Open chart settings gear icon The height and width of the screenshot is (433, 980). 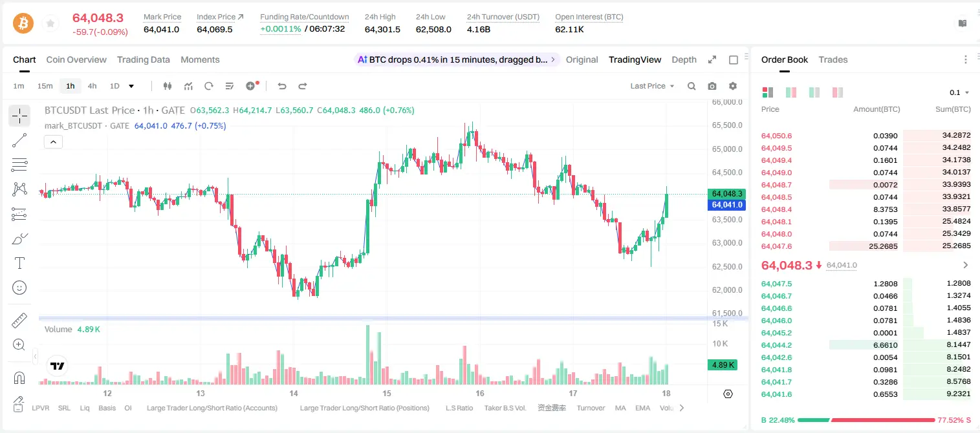pyautogui.click(x=733, y=86)
